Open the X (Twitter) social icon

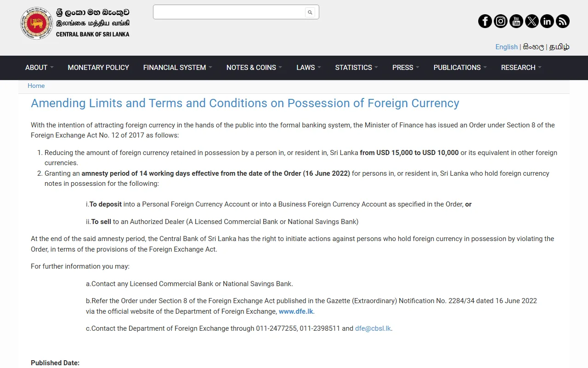(532, 21)
